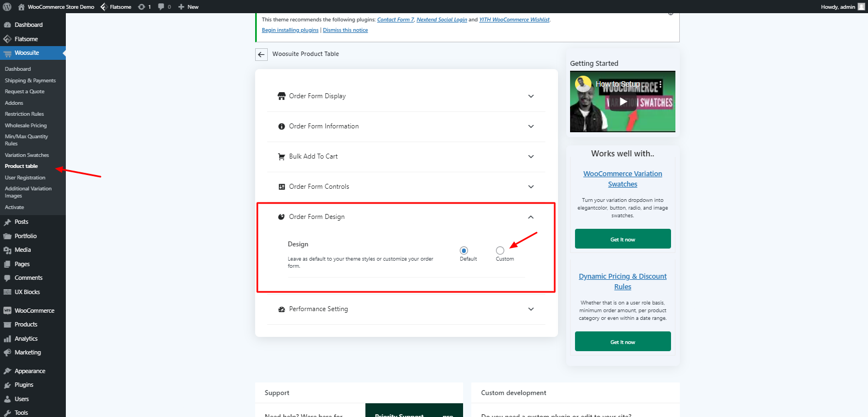Click the Flatsome icon in admin bar
This screenshot has width=868, height=417.
point(103,7)
